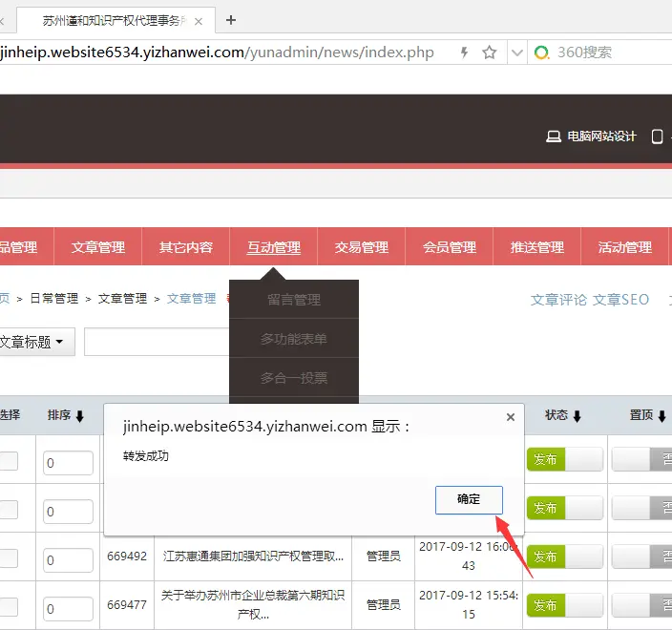Click the address bar URL
Screen dimensions: 672x630
coord(217,52)
